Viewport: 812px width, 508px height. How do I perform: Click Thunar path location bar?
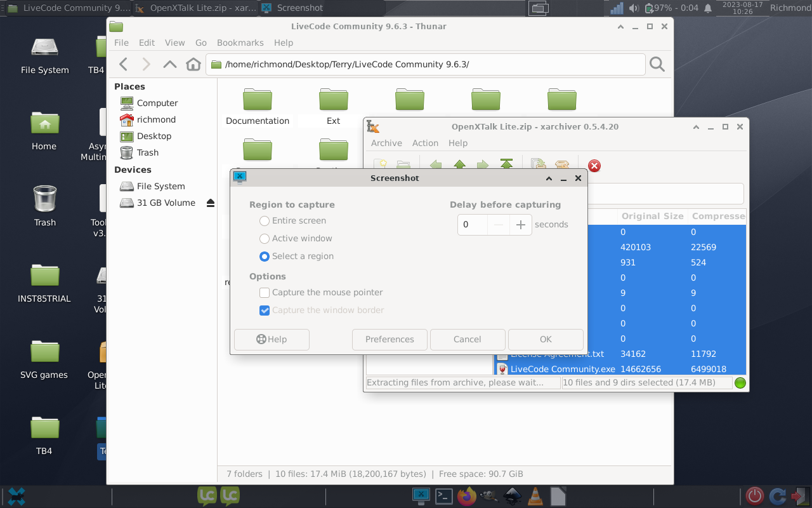(x=425, y=64)
